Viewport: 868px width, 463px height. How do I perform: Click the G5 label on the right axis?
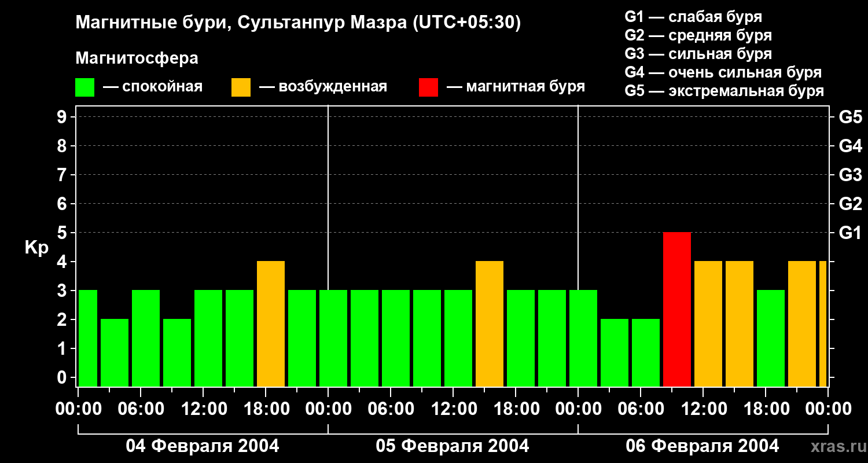point(850,117)
